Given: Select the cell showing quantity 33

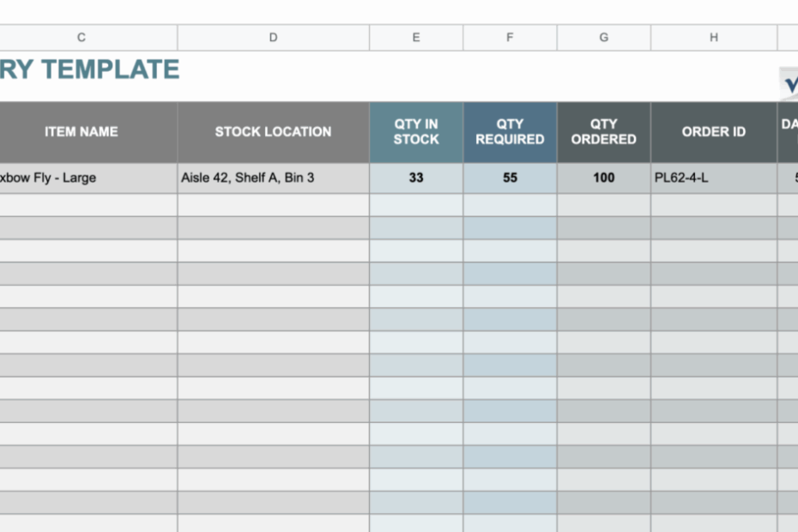Looking at the screenshot, I should click(415, 178).
